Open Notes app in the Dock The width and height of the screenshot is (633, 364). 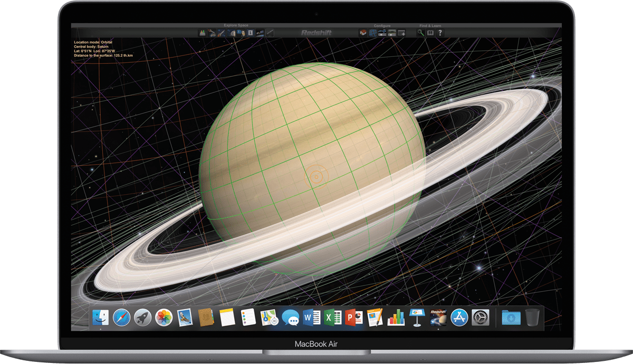pyautogui.click(x=227, y=317)
